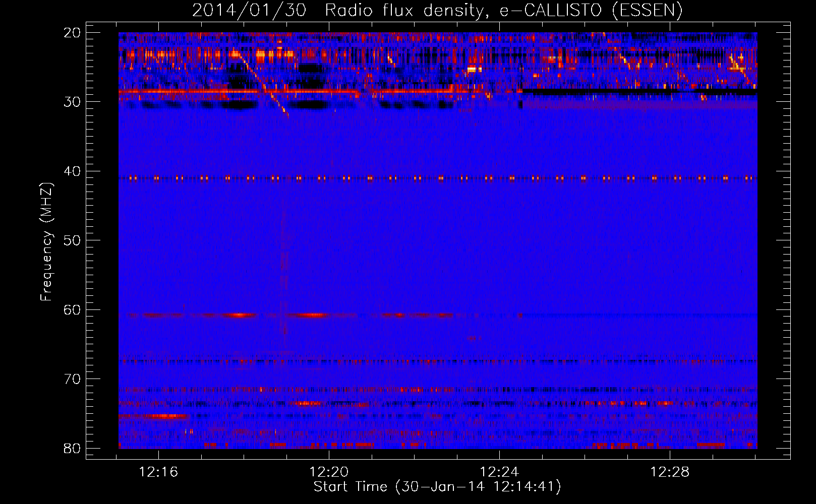Click the 70 frequency tick label
This screenshot has width=816, height=504.
[73, 379]
